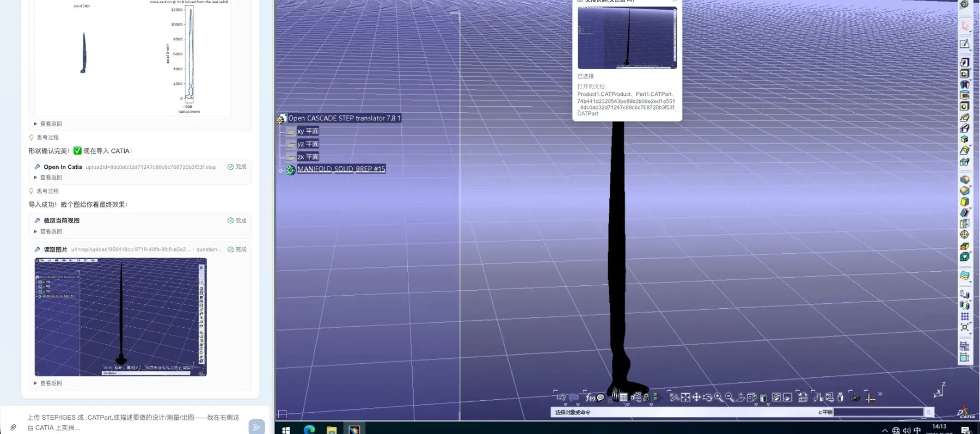Open the Rectangular Pattern tool
The width and height of the screenshot is (980, 434).
[964, 316]
